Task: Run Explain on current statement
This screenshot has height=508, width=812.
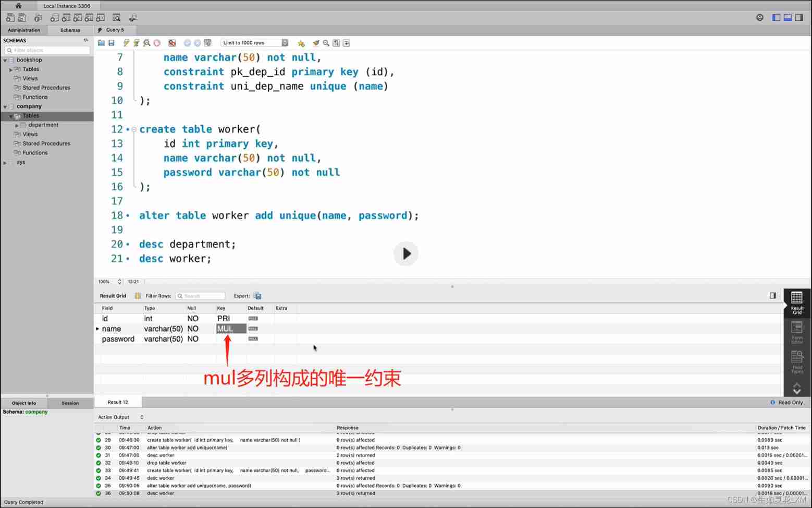Action: (146, 43)
